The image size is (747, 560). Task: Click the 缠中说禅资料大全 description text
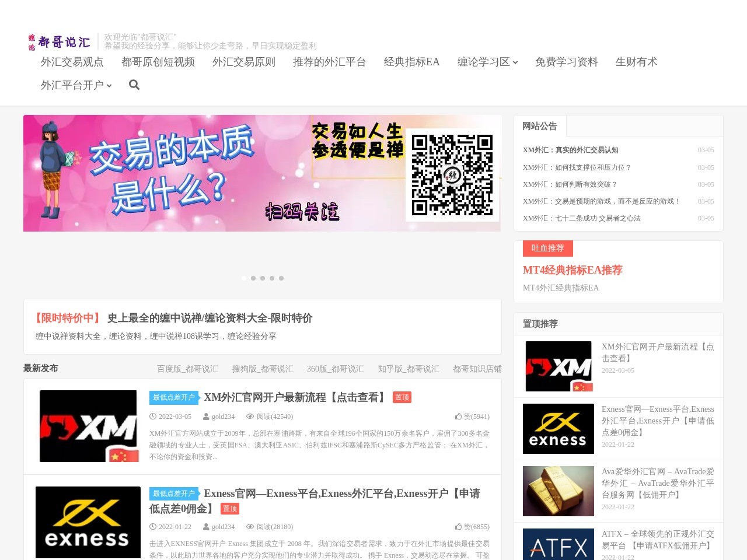(156, 336)
